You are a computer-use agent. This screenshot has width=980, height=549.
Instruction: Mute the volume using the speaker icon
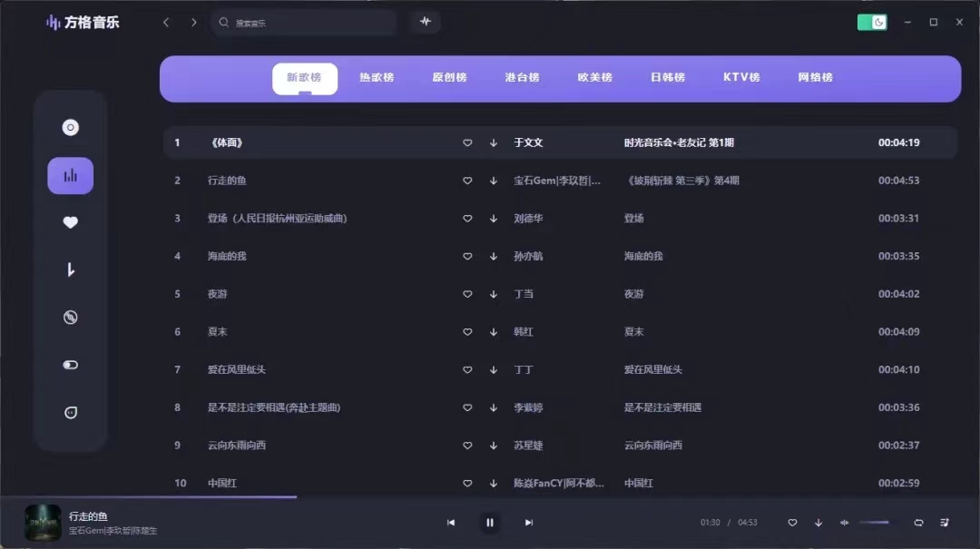click(x=844, y=523)
